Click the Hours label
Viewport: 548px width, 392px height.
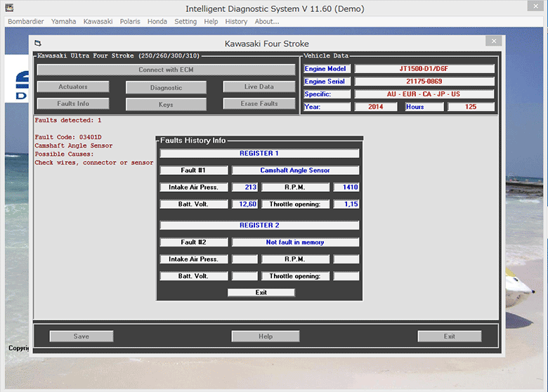tap(424, 107)
